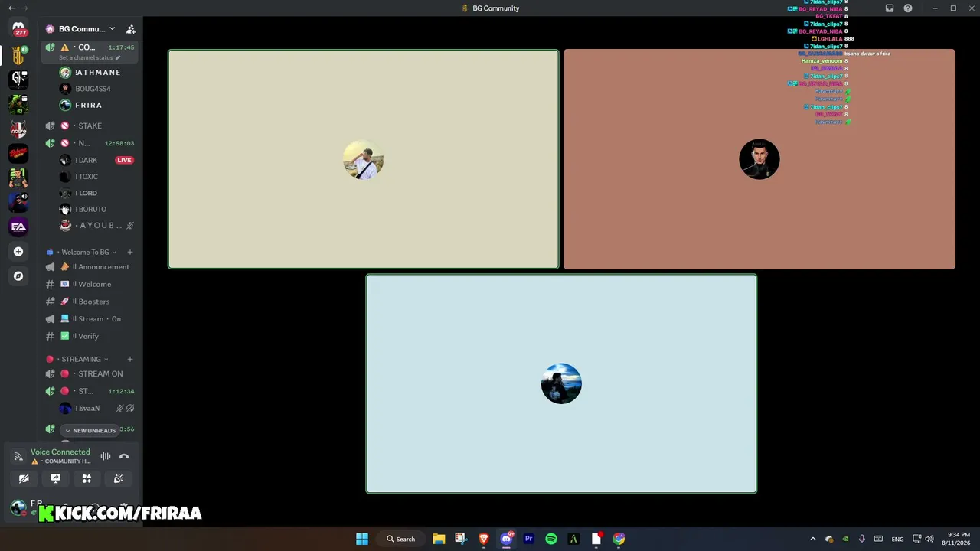Open the Announcement channel
Image resolution: width=980 pixels, height=551 pixels.
pos(90,267)
